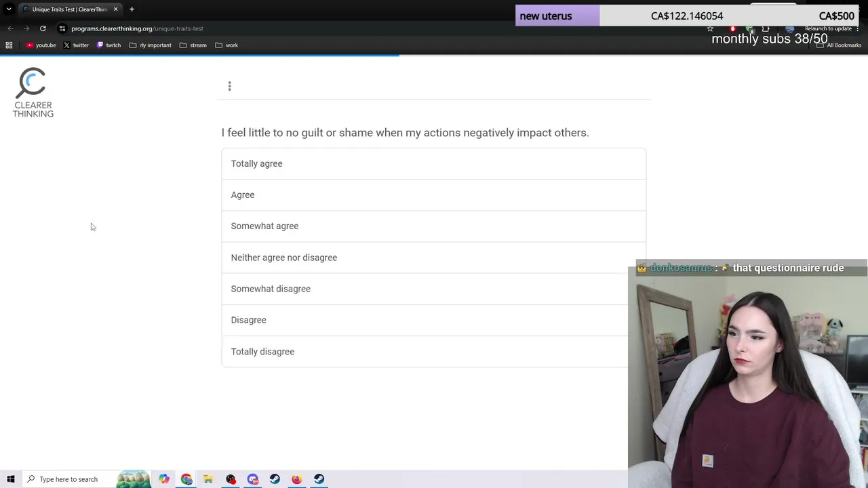
Task: Open the three-dot menu above the question
Action: pyautogui.click(x=230, y=86)
